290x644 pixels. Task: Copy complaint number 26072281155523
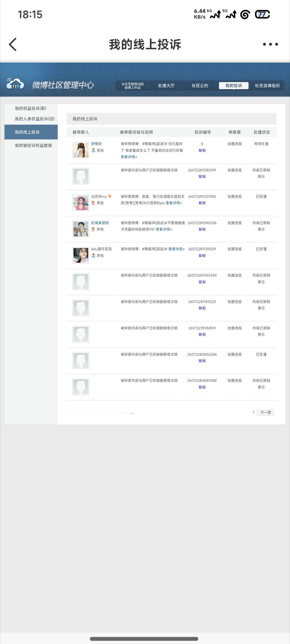point(202,308)
